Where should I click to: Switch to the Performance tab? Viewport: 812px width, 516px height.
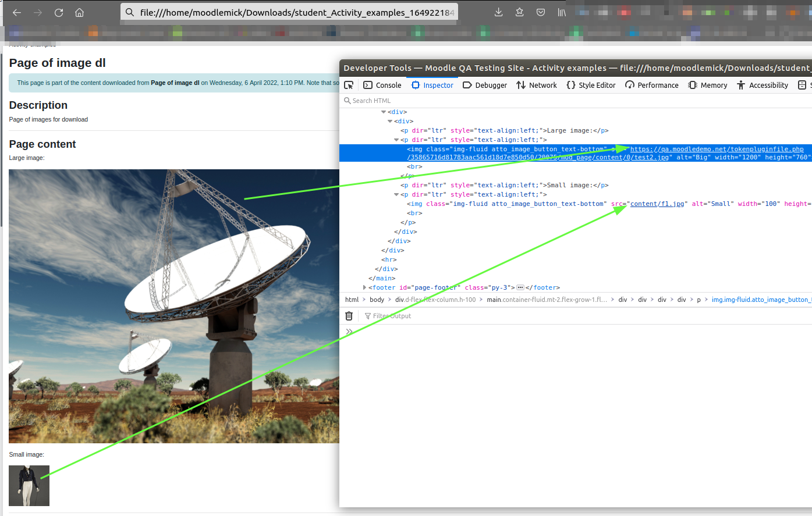coord(652,85)
